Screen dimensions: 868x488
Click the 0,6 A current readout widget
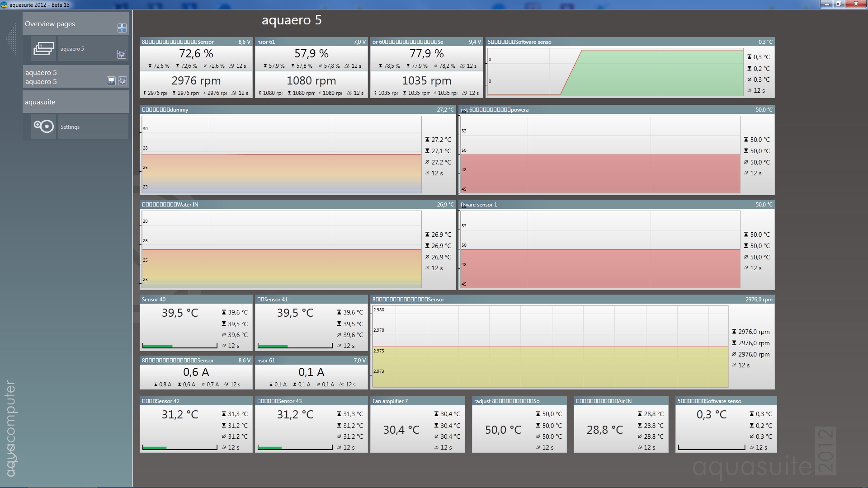pyautogui.click(x=196, y=372)
